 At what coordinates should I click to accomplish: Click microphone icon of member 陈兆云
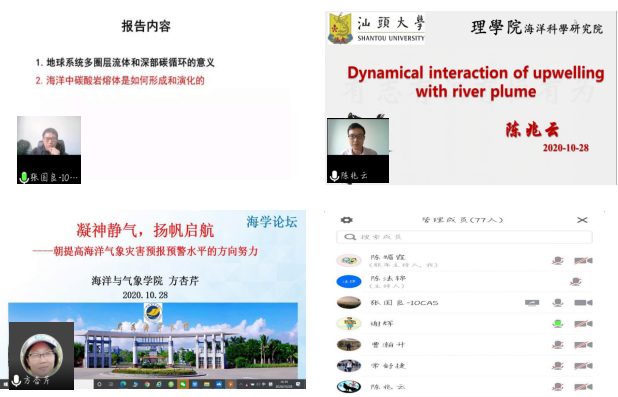pos(557,387)
